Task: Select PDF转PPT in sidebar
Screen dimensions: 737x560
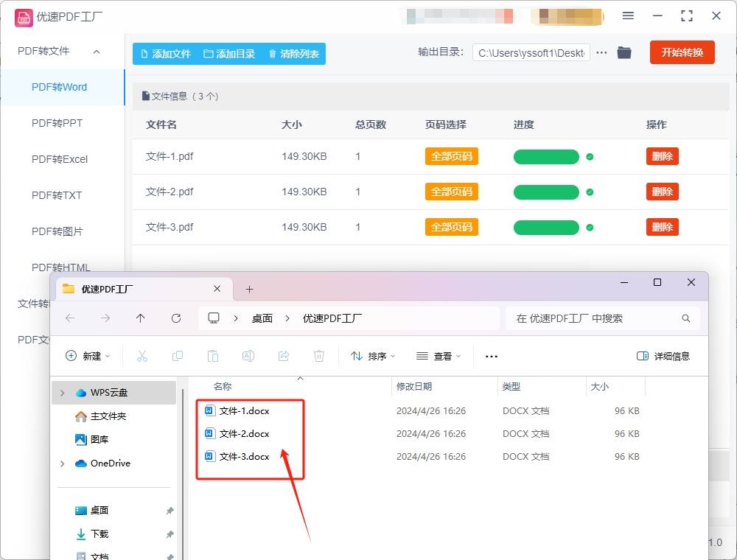Action: (57, 123)
